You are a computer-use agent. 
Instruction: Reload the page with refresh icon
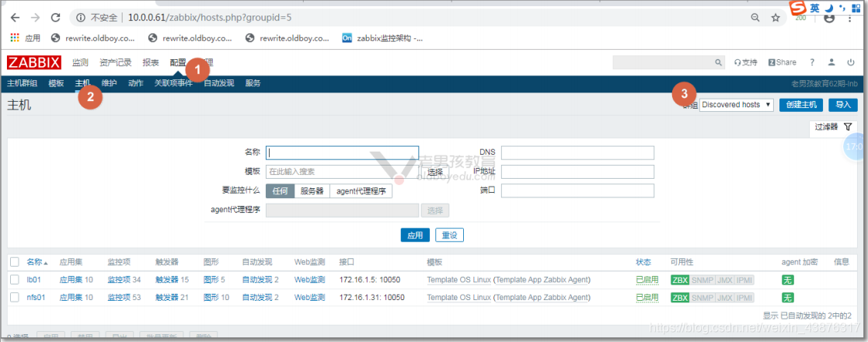[x=55, y=18]
